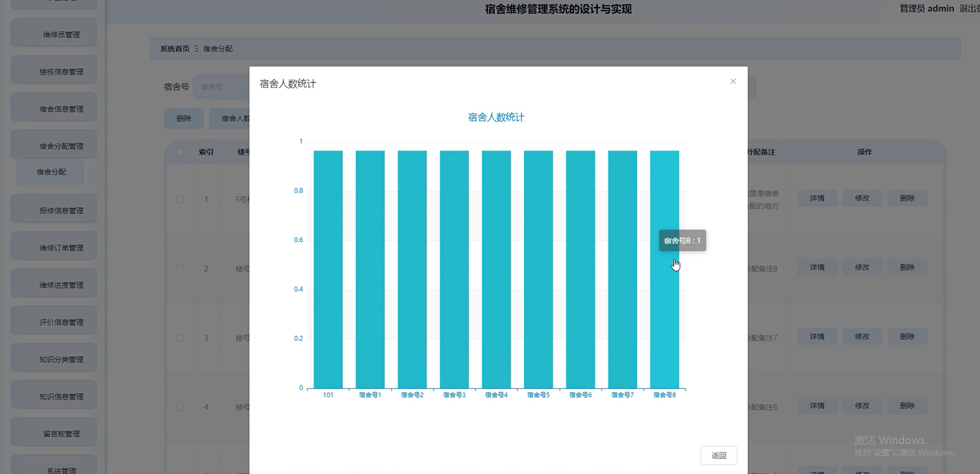The image size is (980, 474).
Task: Click the 宿舍号6 bar in chart
Action: click(x=581, y=269)
